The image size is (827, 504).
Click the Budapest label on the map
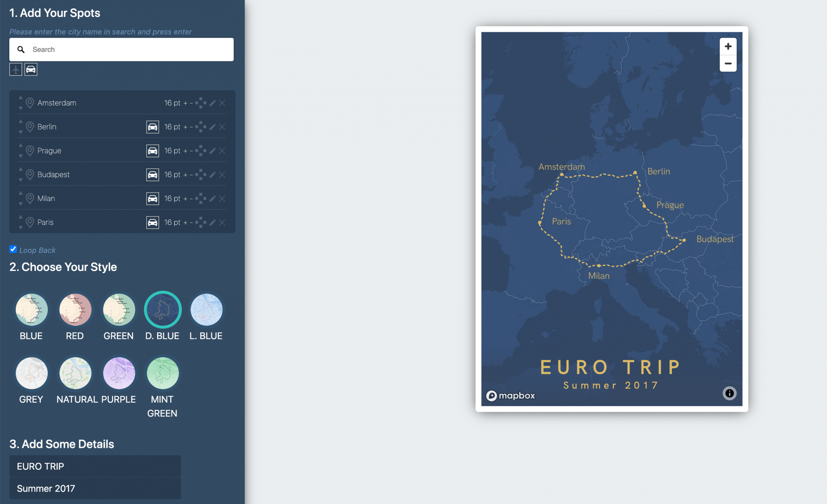[715, 239]
